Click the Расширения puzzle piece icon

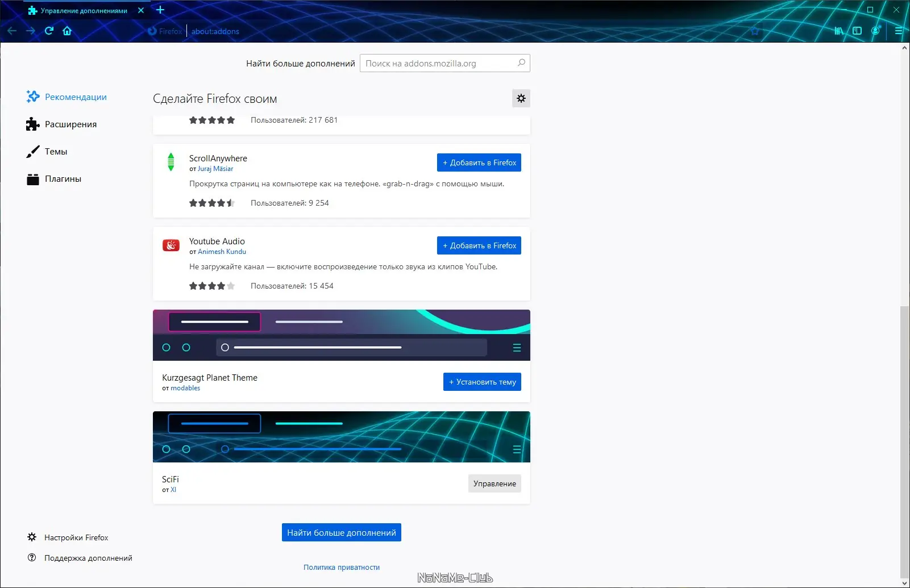(33, 124)
